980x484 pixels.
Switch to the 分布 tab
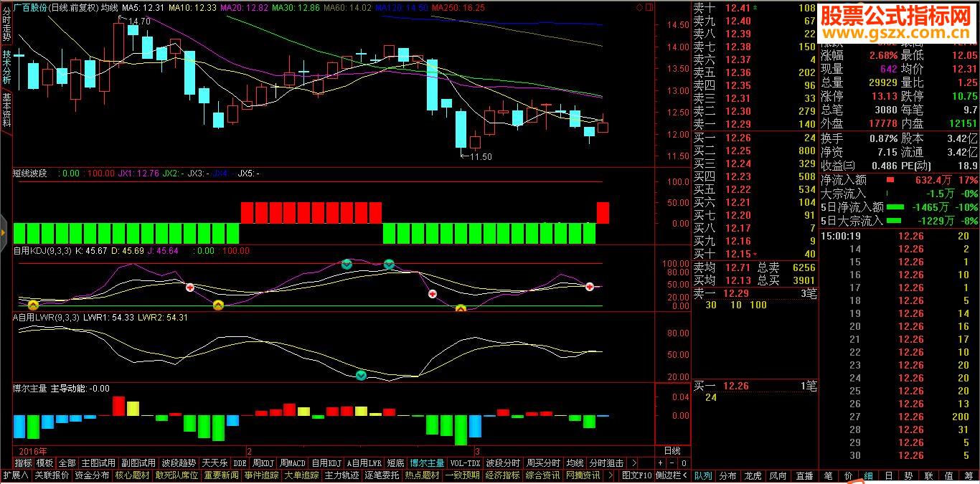[x=727, y=475]
